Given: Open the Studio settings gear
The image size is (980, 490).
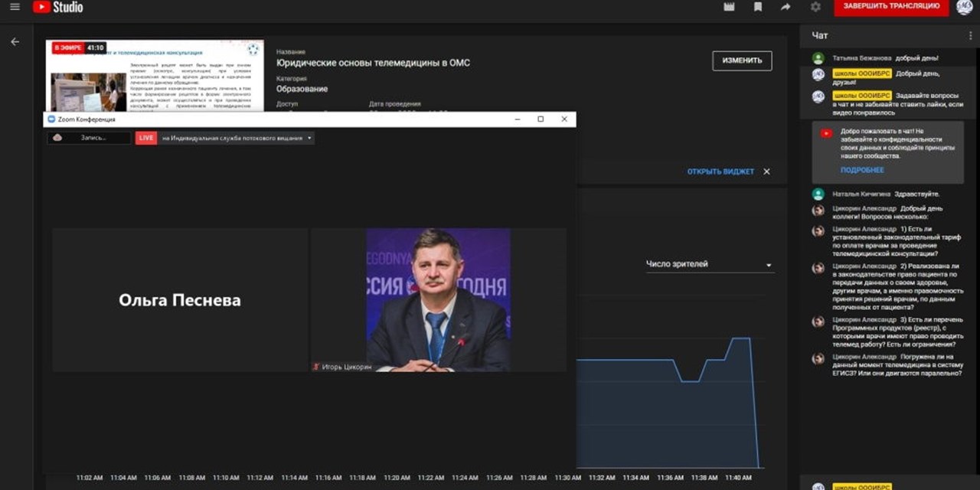Looking at the screenshot, I should [x=815, y=7].
